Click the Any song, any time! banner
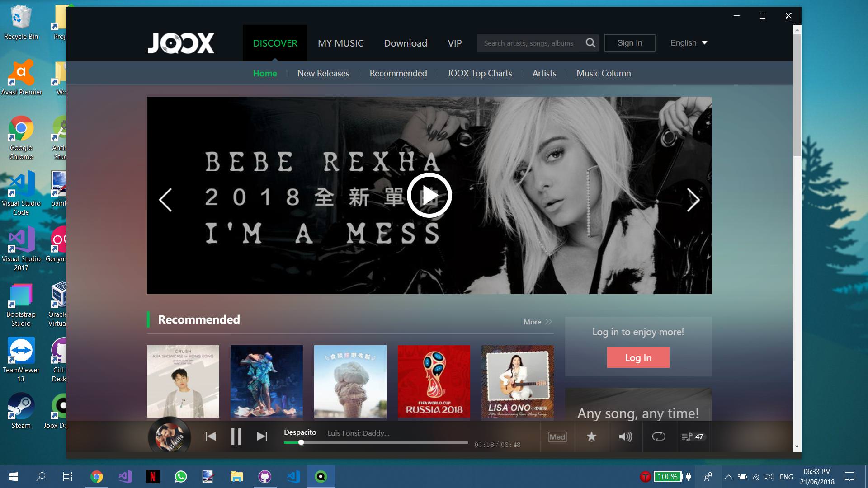Viewport: 868px width, 488px height. pyautogui.click(x=638, y=404)
